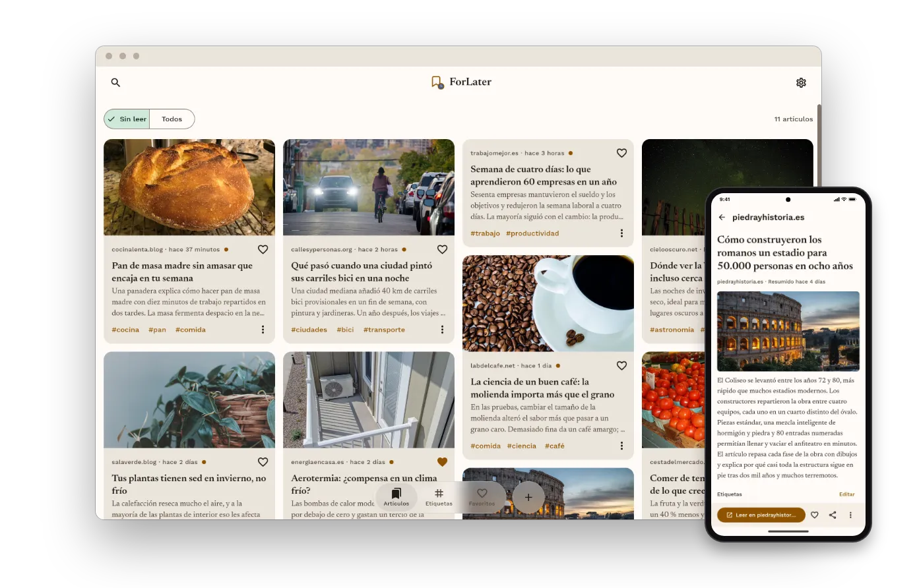Add a new article with plus button

pyautogui.click(x=528, y=497)
